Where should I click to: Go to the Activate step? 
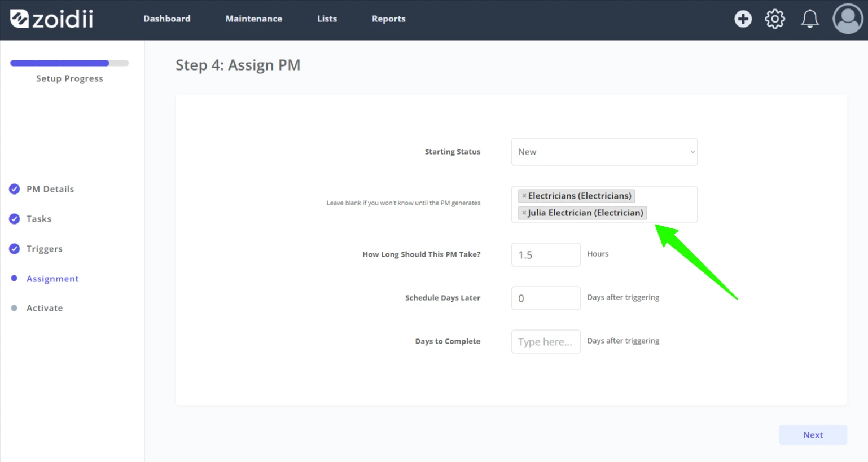[x=45, y=308]
